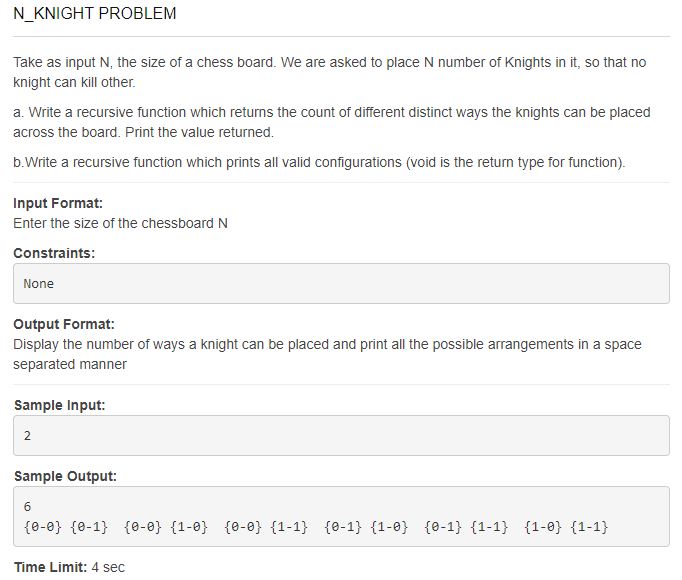
Task: Click the paragraph beginning 'Take as input N'
Action: [330, 72]
